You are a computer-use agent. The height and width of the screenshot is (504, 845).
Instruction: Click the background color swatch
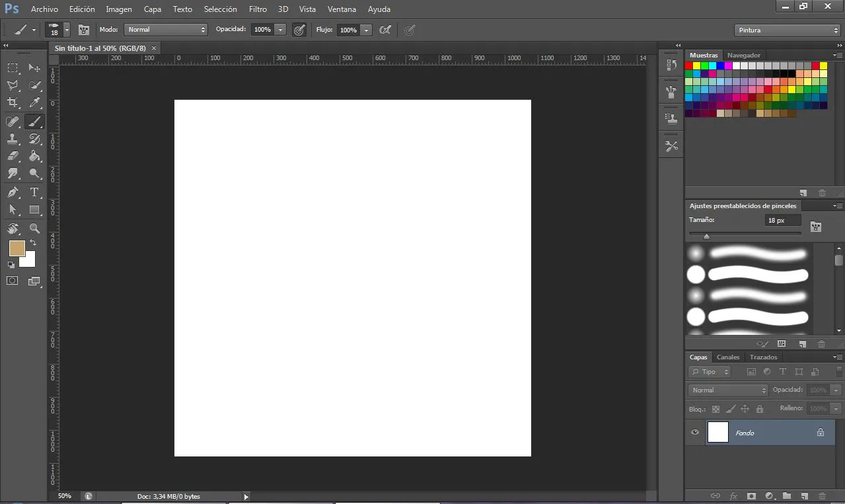coord(30,262)
